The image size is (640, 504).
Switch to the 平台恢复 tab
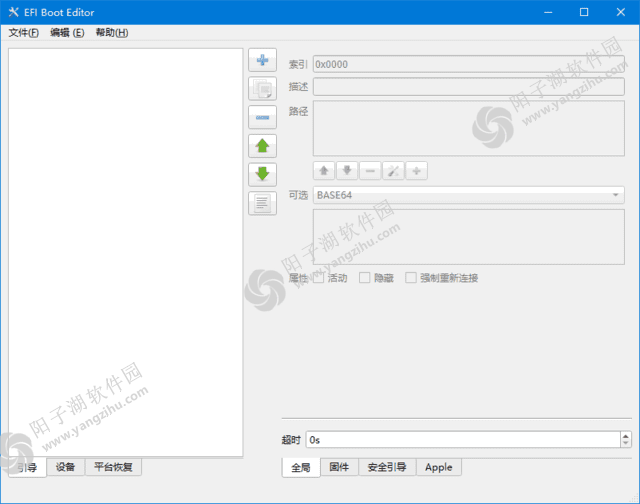(113, 467)
